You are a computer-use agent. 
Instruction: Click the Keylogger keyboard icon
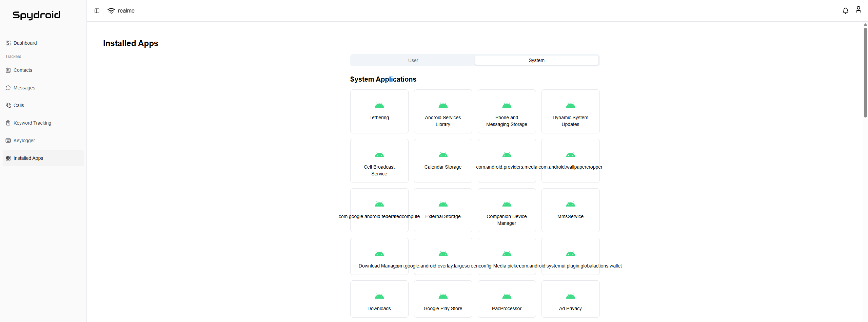(x=8, y=141)
